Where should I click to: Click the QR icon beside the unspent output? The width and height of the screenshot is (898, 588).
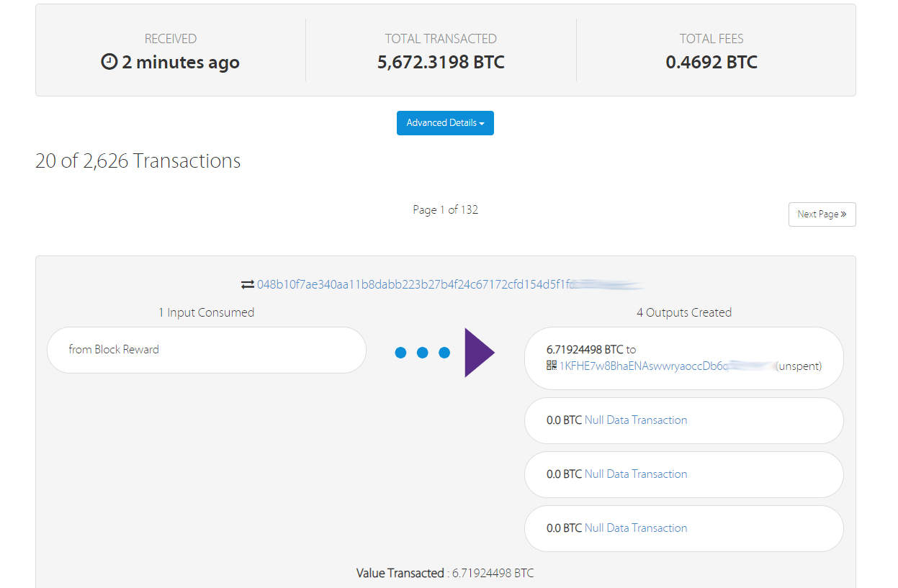click(550, 366)
